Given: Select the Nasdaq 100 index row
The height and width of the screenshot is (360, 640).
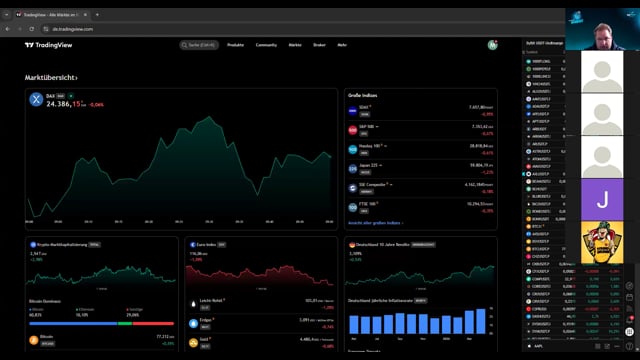Looking at the screenshot, I should point(420,149).
